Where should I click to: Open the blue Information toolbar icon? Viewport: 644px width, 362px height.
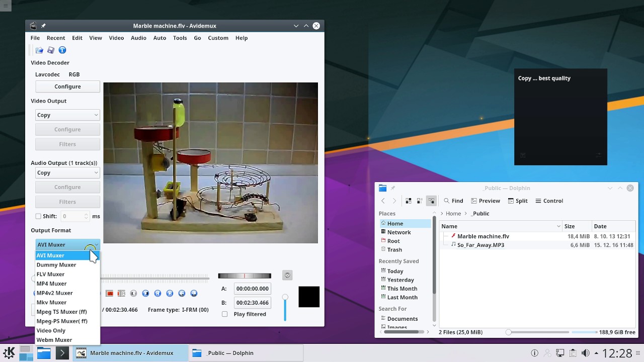pyautogui.click(x=62, y=50)
